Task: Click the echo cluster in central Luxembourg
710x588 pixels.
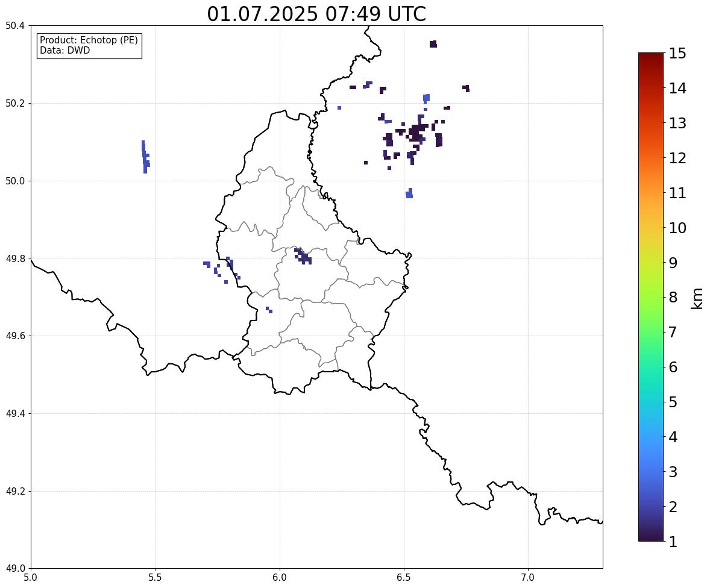Action: pos(303,256)
